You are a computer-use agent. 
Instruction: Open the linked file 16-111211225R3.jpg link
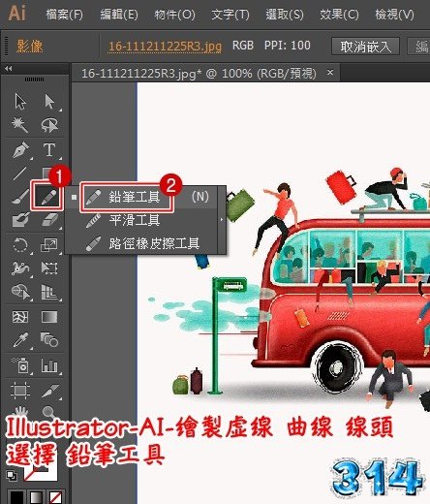(x=165, y=47)
